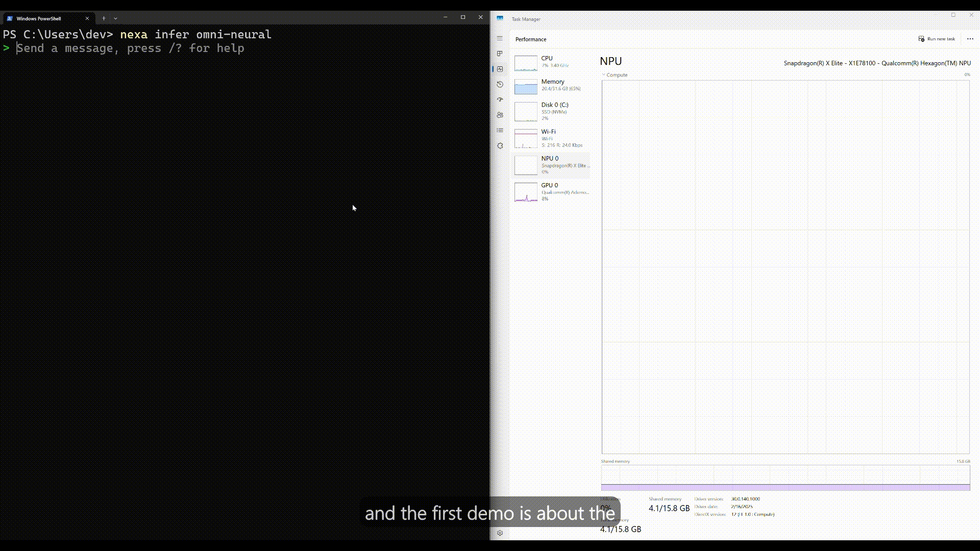
Task: Open the Startup apps page icon
Action: point(500,99)
